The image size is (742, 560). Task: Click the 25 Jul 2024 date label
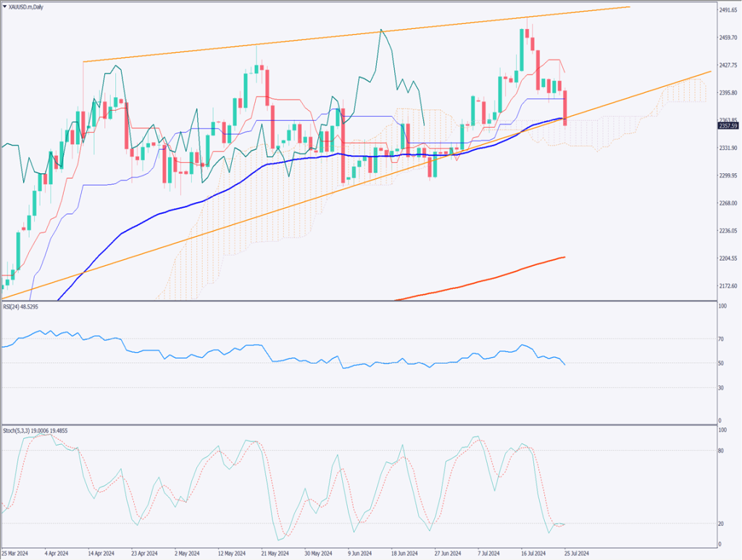pos(575,554)
